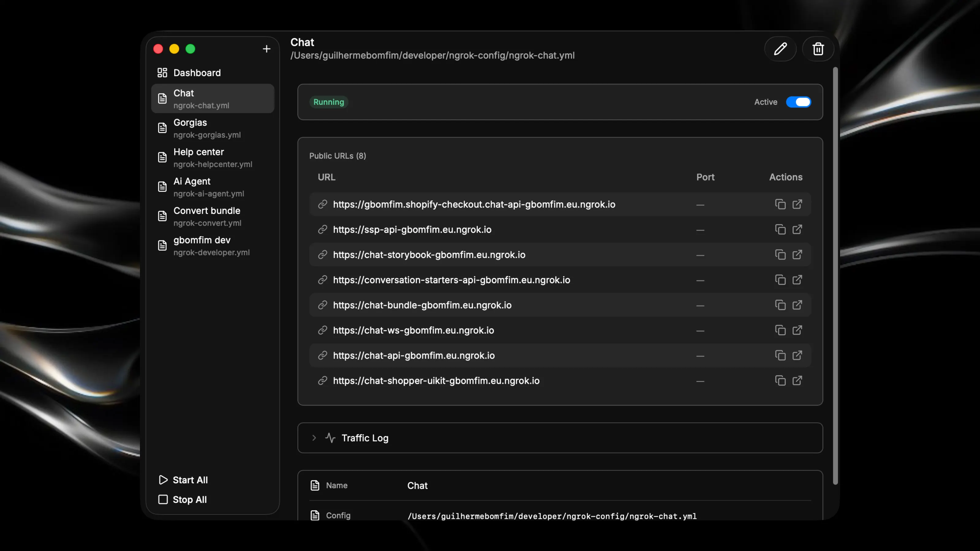Viewport: 980px width, 551px height.
Task: Copy the chat-storybook URL
Action: tap(780, 255)
